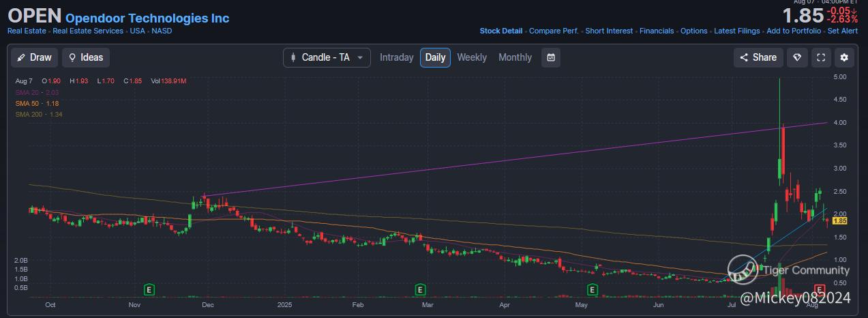
Task: Click the SMA 50 legend label
Action: click(x=29, y=103)
